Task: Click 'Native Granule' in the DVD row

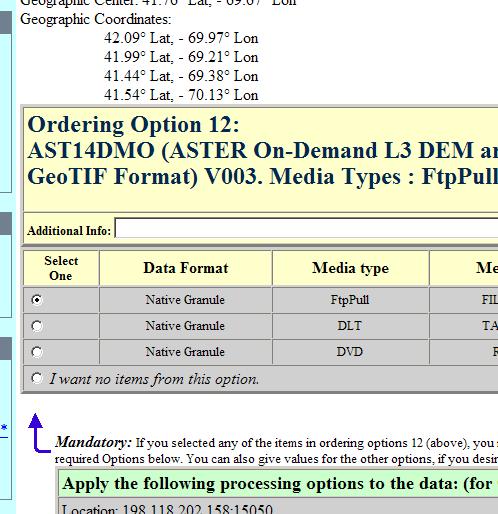Action: 185,352
